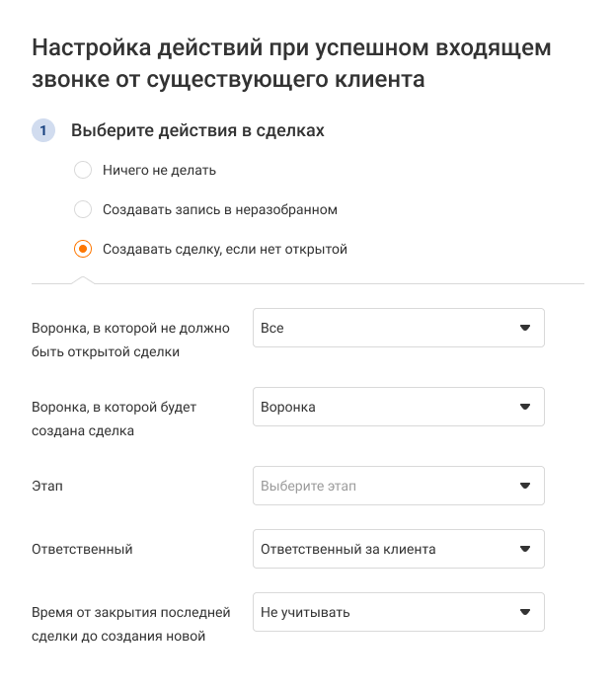616x686 pixels.
Task: Click the "Настройка действий" page title
Action: (x=291, y=62)
